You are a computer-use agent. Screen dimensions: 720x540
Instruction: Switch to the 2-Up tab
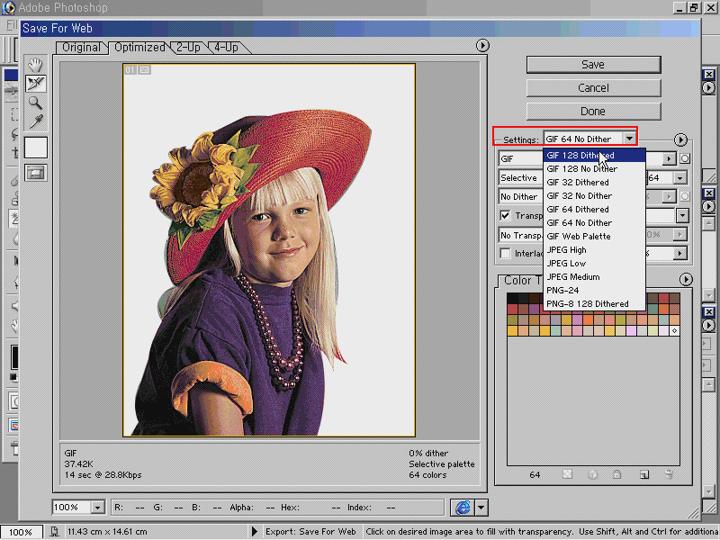188,47
